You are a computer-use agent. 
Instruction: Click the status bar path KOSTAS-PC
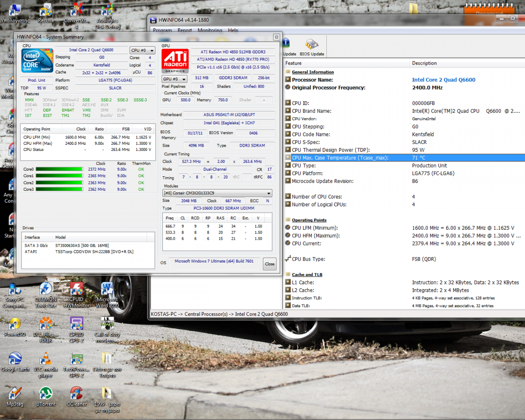219,314
